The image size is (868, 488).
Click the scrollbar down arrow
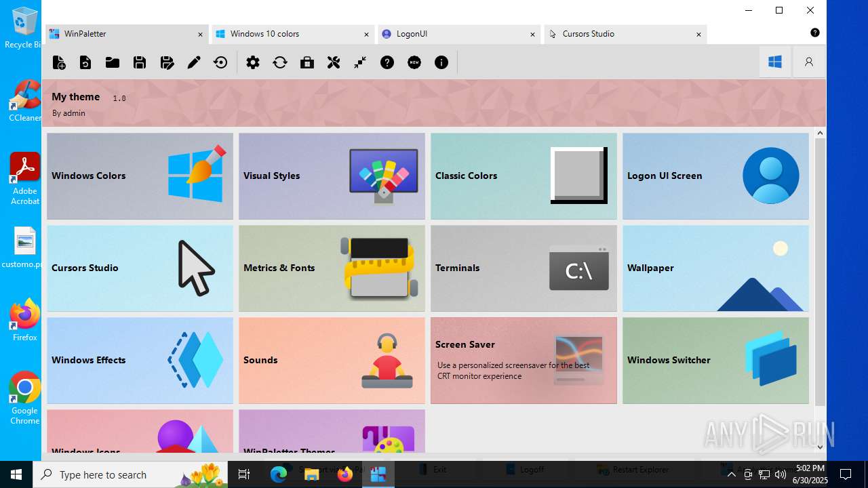point(820,447)
